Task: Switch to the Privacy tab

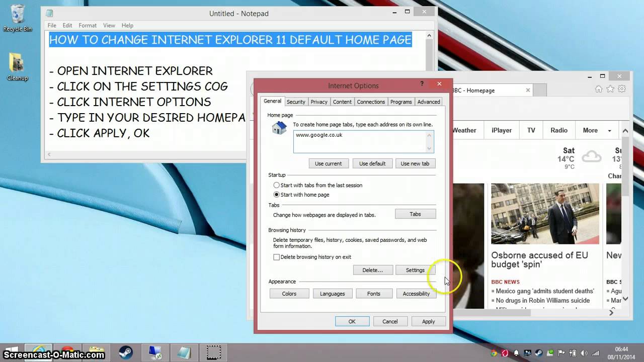Action: [x=319, y=102]
